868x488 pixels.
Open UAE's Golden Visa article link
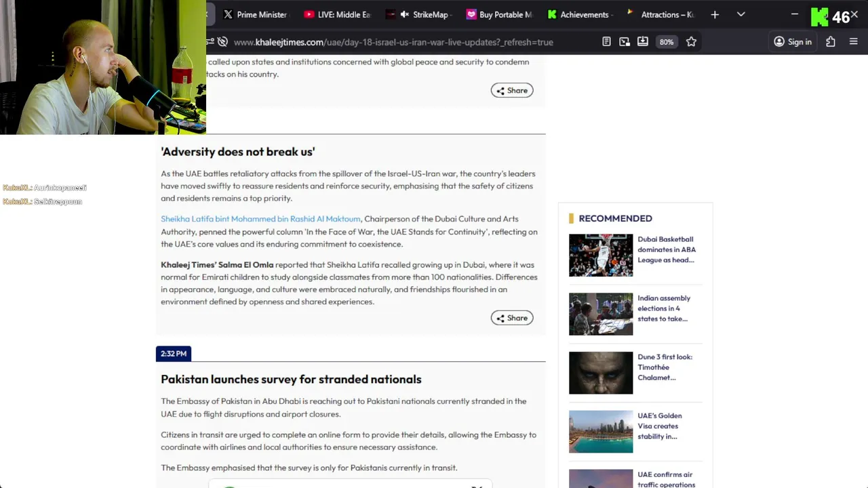tap(660, 426)
